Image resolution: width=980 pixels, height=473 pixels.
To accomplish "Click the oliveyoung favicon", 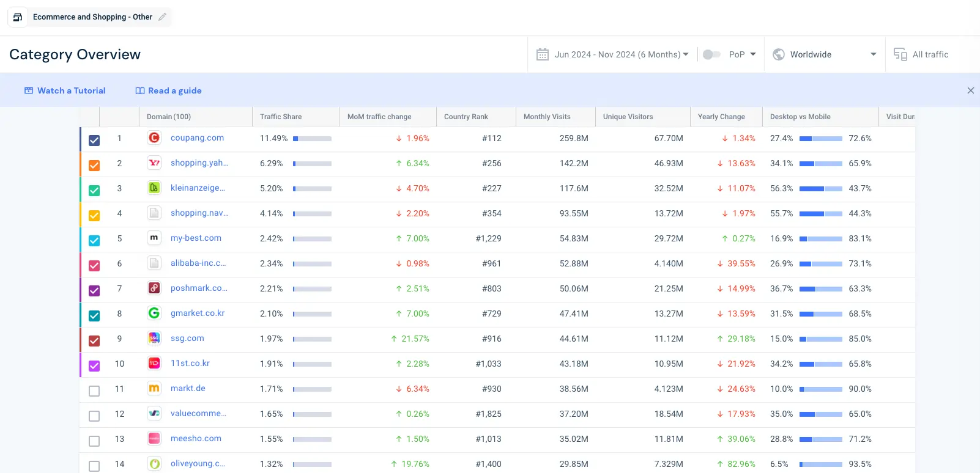I will (154, 464).
